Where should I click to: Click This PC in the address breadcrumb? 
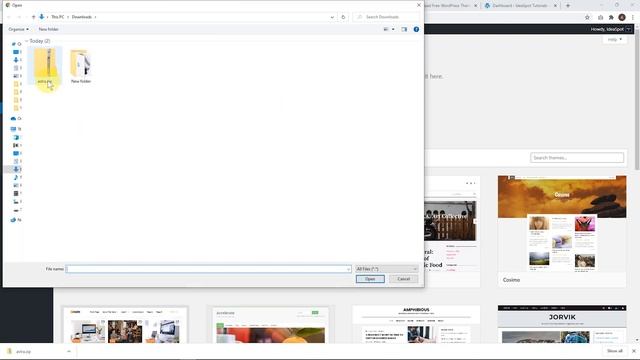pyautogui.click(x=58, y=17)
